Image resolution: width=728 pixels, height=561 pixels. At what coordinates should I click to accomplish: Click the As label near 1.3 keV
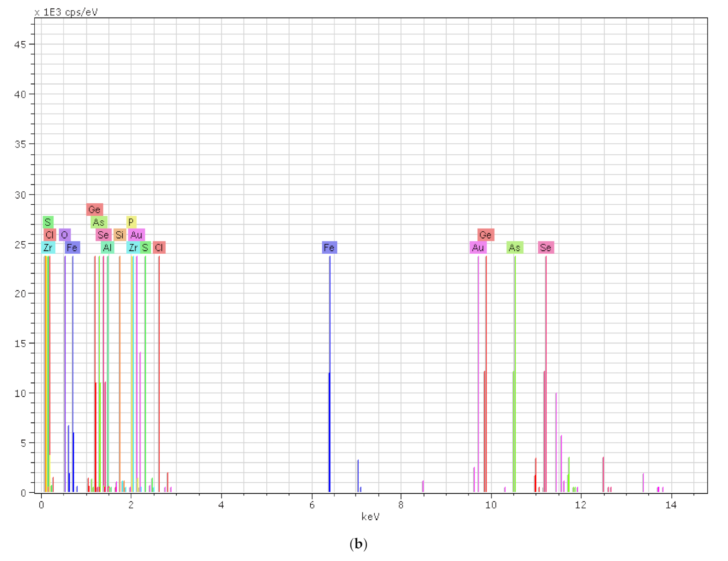click(99, 222)
